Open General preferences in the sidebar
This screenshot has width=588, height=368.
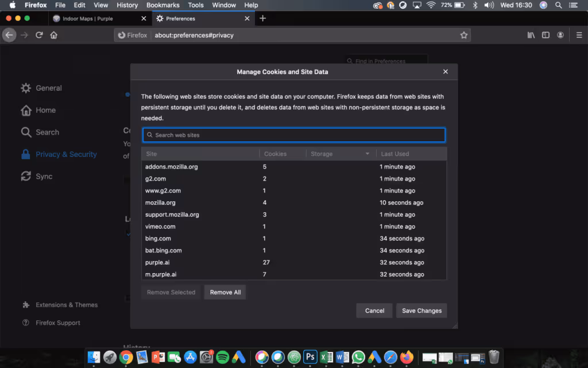click(x=41, y=88)
